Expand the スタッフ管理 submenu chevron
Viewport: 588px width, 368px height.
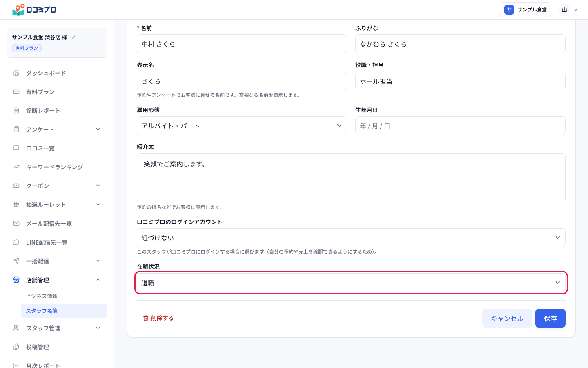98,328
